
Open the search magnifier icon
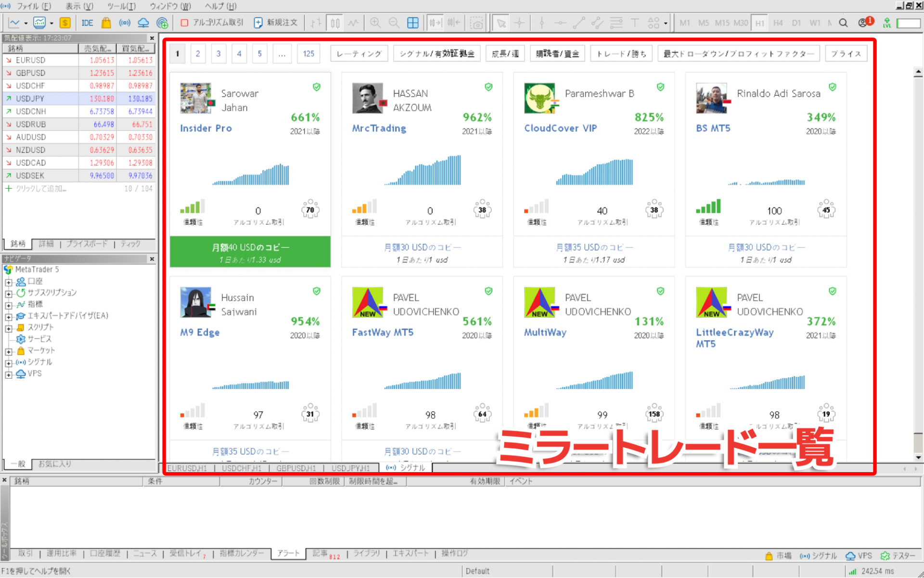(x=843, y=23)
